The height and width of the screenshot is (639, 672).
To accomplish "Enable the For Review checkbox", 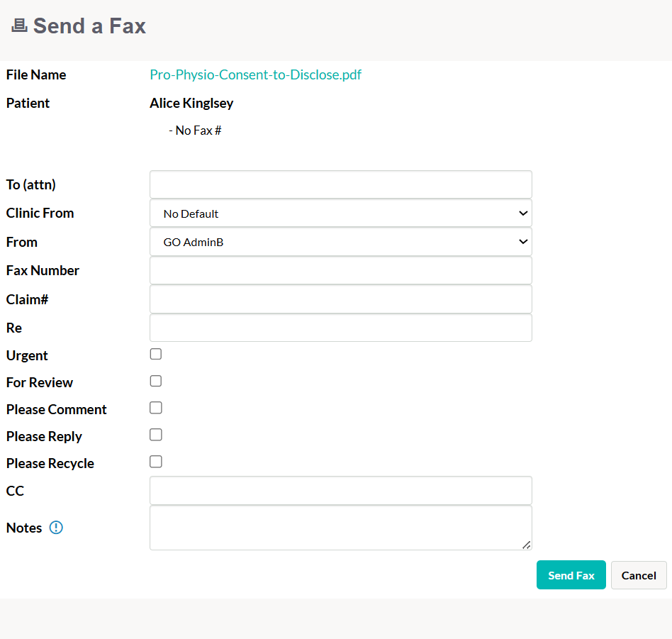I will tap(155, 382).
